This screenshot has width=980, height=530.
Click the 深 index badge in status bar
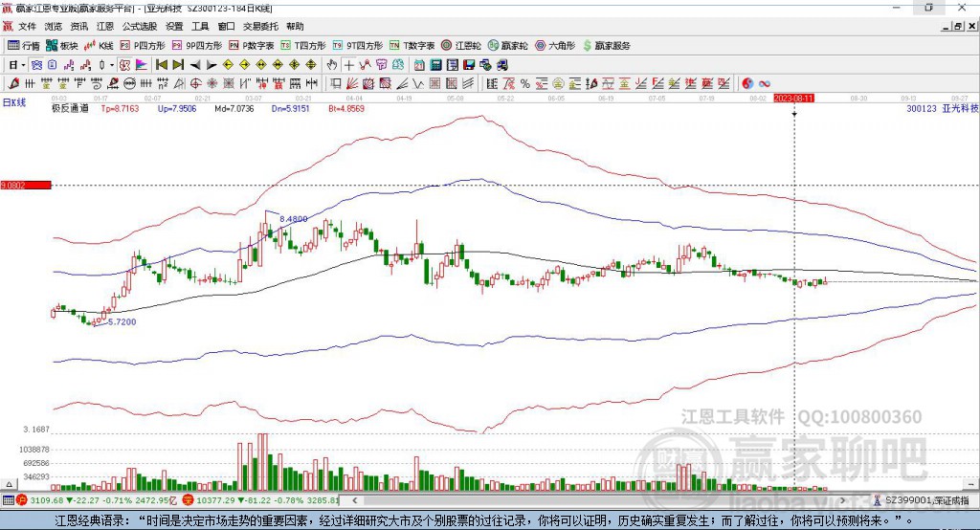pos(188,500)
